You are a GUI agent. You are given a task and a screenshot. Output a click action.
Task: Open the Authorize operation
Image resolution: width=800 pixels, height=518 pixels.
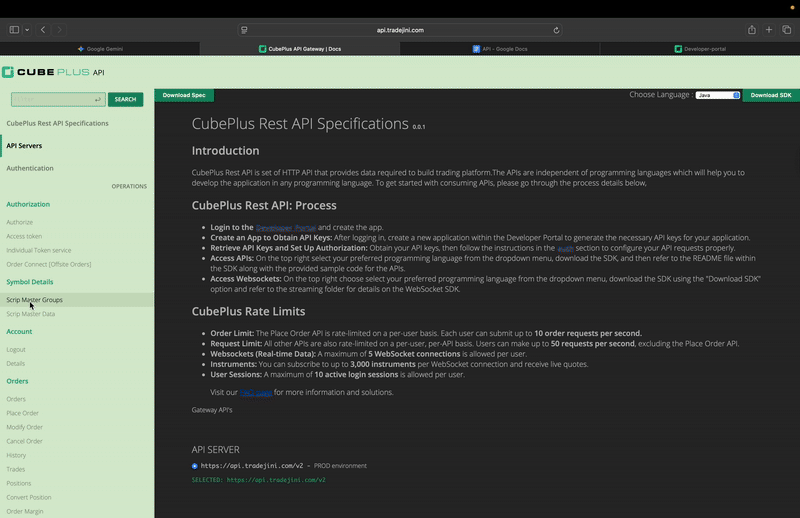pos(19,222)
